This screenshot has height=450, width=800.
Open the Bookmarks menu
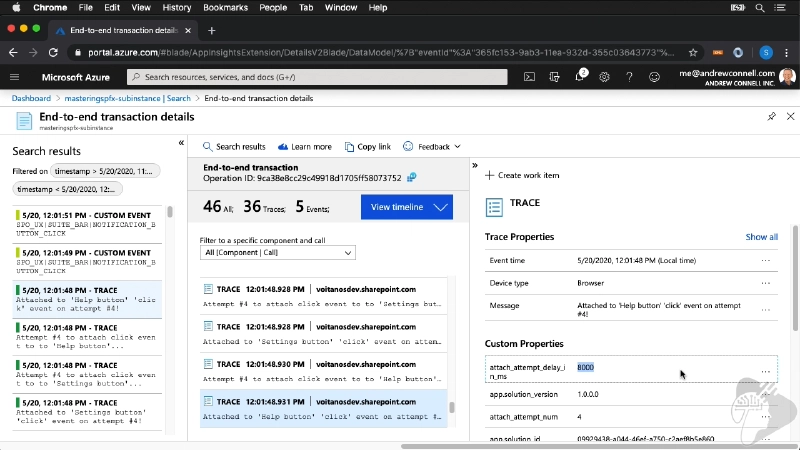point(226,8)
